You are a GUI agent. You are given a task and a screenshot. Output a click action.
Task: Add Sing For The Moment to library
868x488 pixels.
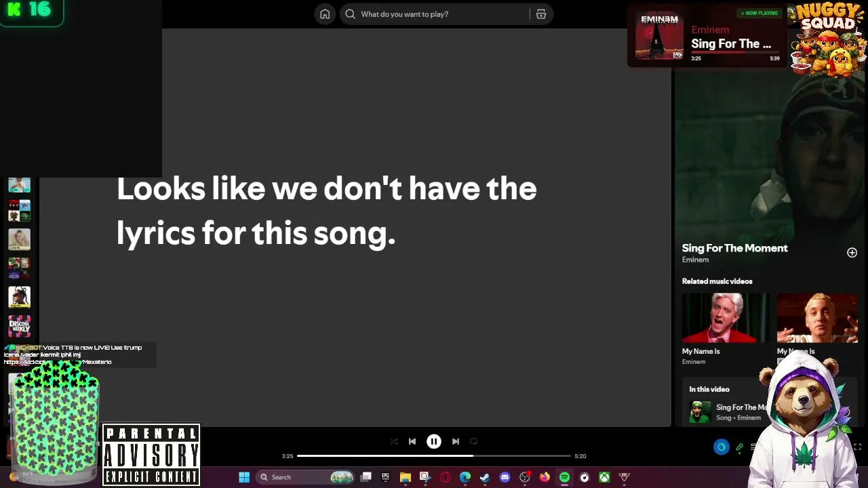(852, 253)
